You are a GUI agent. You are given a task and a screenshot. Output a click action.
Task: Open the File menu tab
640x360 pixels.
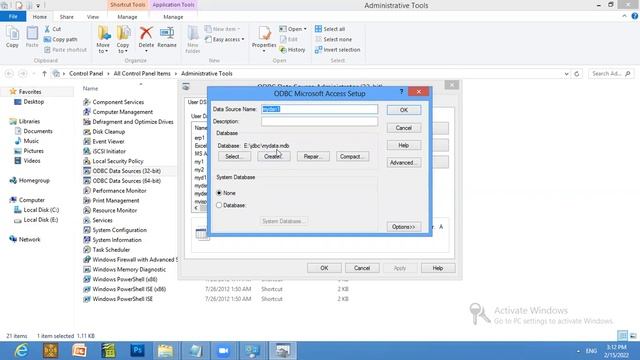[13, 16]
